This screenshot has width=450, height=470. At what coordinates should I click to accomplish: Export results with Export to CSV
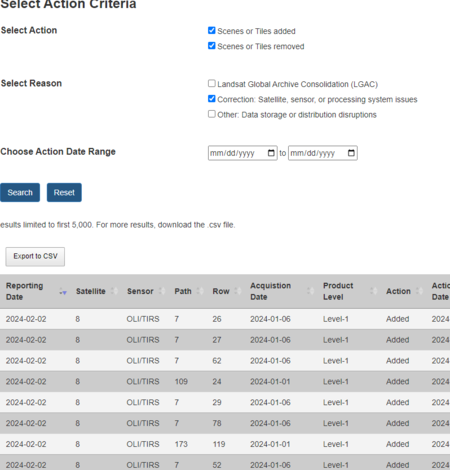(35, 256)
